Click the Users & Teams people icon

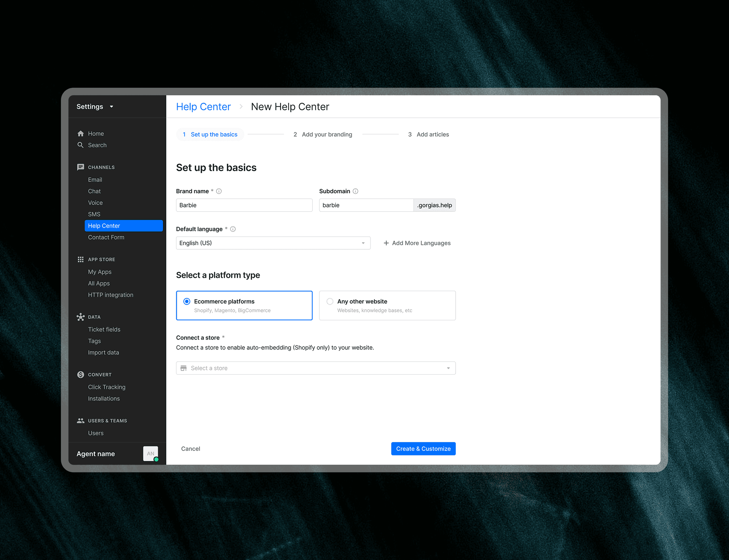tap(80, 420)
